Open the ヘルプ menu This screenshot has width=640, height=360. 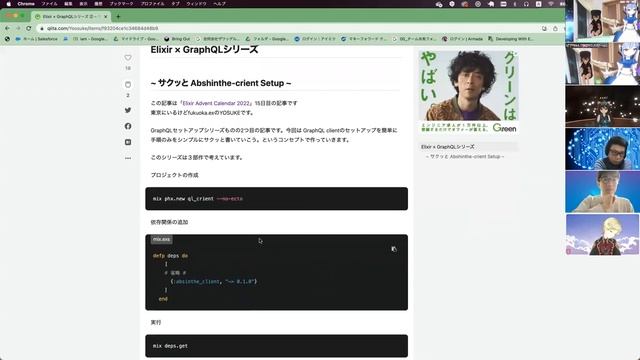pyautogui.click(x=220, y=4)
